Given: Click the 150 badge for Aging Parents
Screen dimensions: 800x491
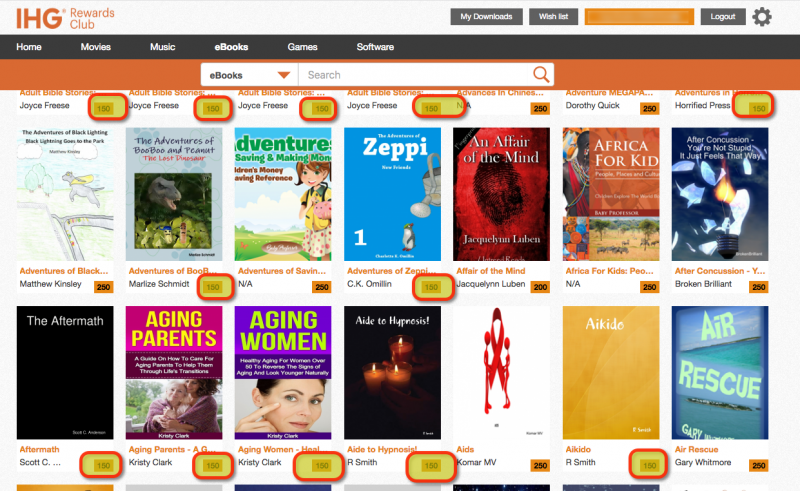Looking at the screenshot, I should [213, 465].
